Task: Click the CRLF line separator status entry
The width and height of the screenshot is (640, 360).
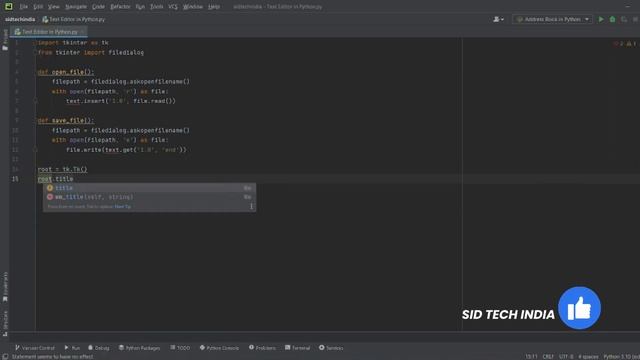Action: click(x=548, y=356)
